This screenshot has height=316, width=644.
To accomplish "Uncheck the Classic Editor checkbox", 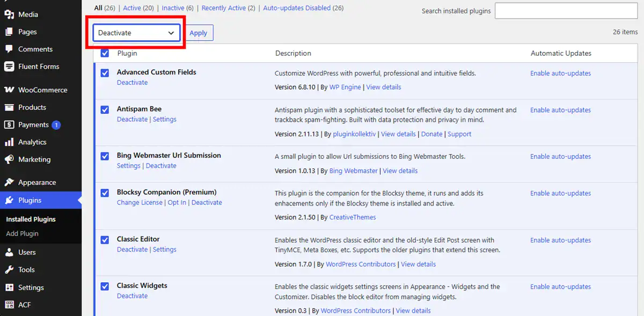I will [105, 240].
